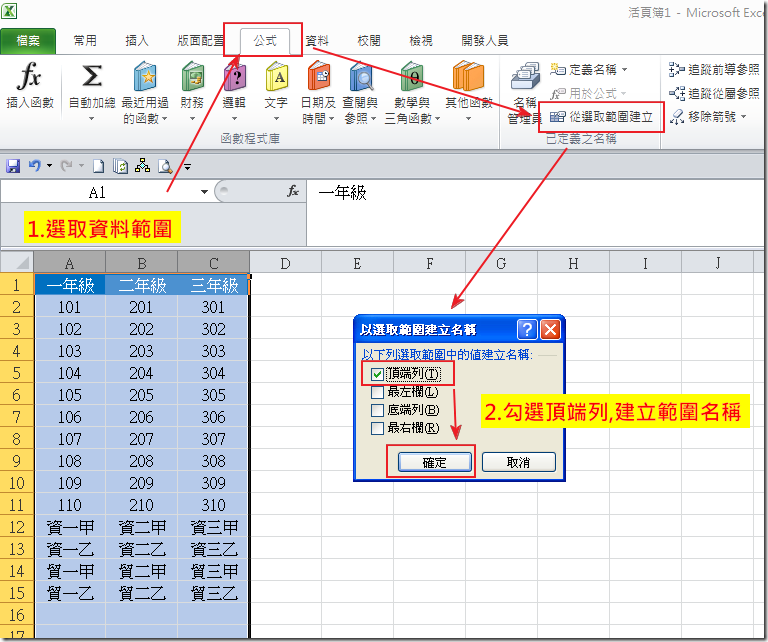Switch to the Home (常用) tab

click(x=85, y=41)
